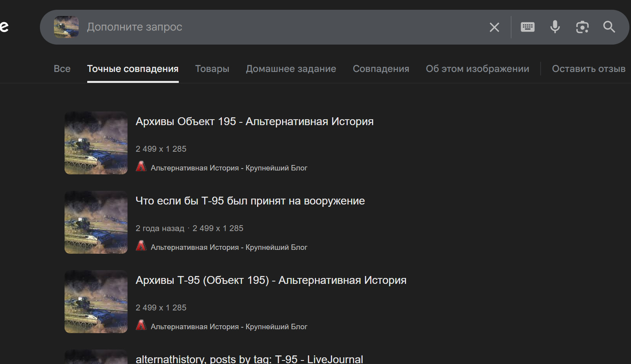Screen dimensions: 631x364
Task: Open the on-screen keyboard icon
Action: 528,27
